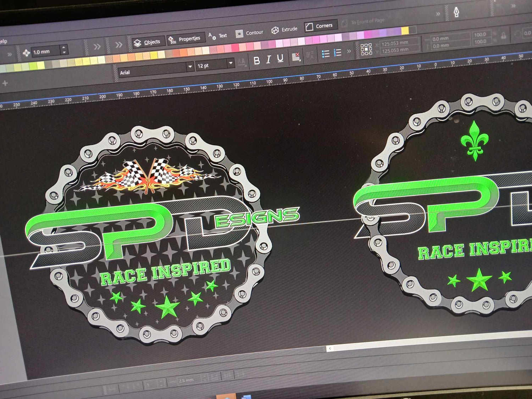This screenshot has width=532, height=399.
Task: Toggle Italic text formatting
Action: [268, 60]
